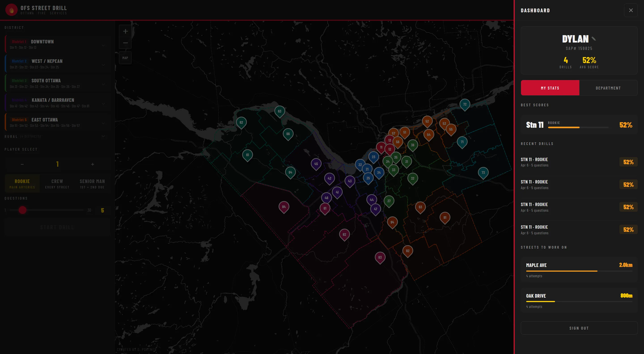The image size is (644, 354).
Task: Select Rookie difficulty mode
Action: click(x=22, y=183)
